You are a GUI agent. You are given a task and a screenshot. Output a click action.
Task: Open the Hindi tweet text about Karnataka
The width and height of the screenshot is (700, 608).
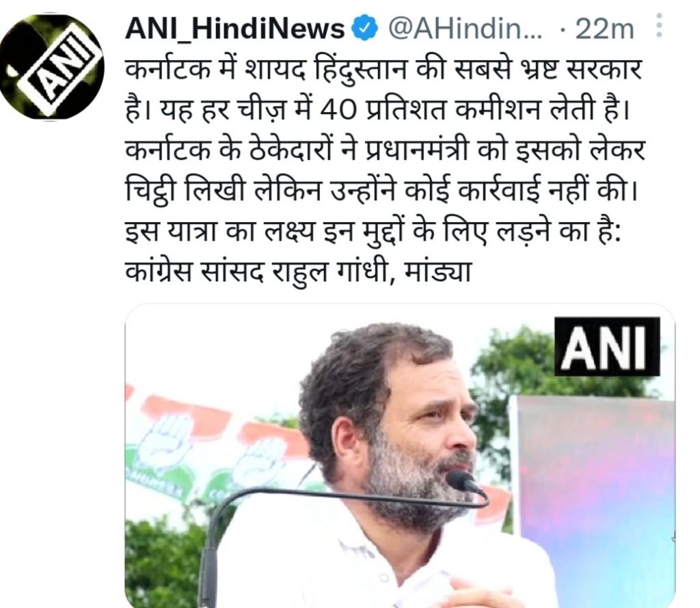click(384, 171)
